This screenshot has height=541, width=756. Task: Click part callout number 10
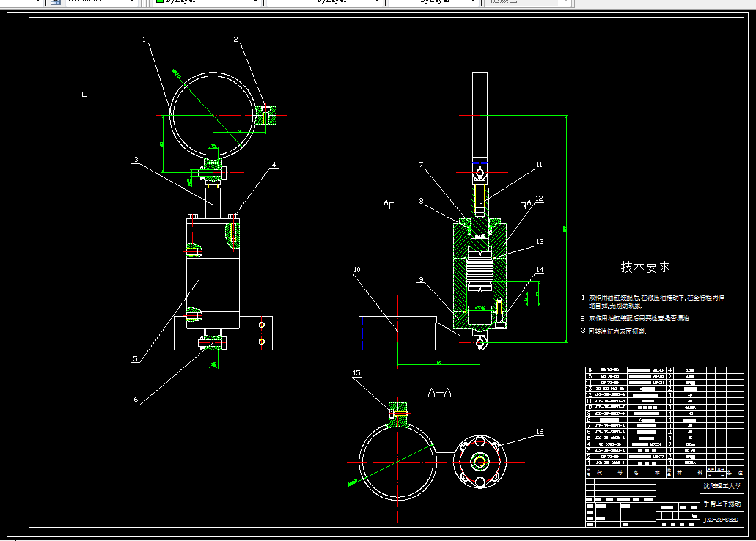click(x=357, y=270)
